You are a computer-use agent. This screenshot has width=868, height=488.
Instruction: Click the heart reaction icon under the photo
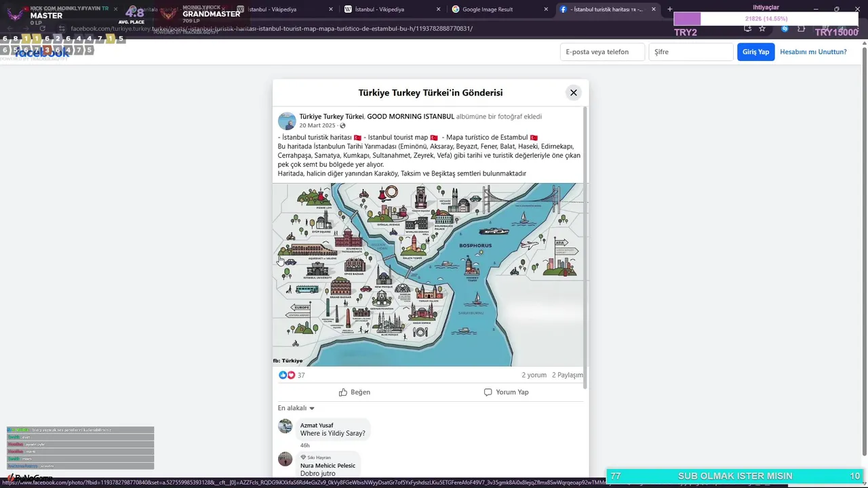291,375
